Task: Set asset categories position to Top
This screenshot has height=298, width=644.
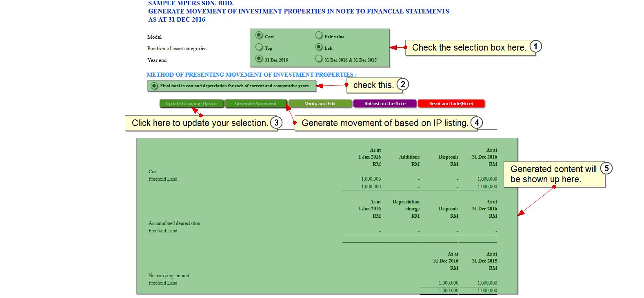Action: pyautogui.click(x=259, y=47)
